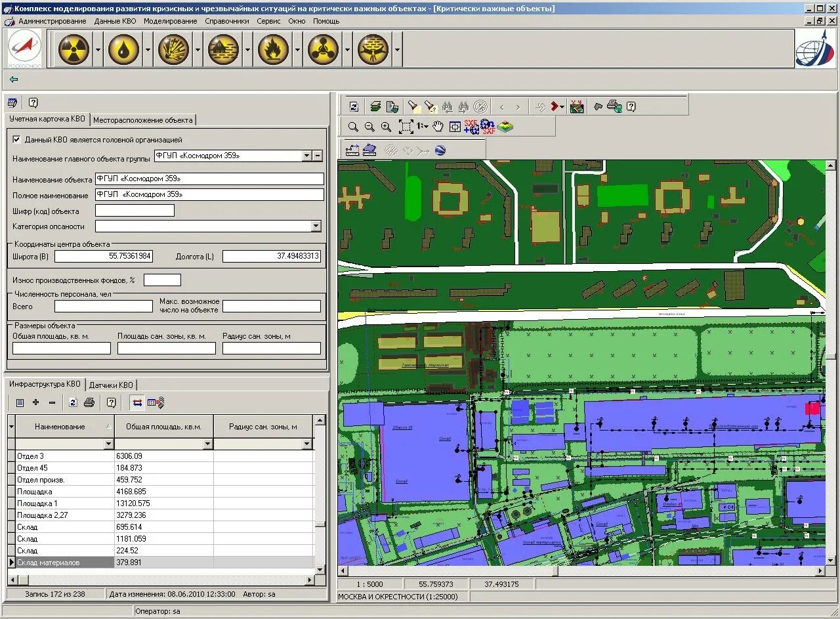This screenshot has width=840, height=619.
Task: Click the Шифр (код) объекта field
Action: (x=135, y=210)
